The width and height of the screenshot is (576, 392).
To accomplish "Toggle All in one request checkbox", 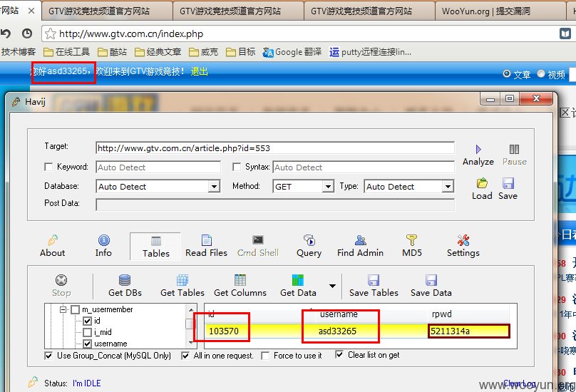I will [185, 356].
